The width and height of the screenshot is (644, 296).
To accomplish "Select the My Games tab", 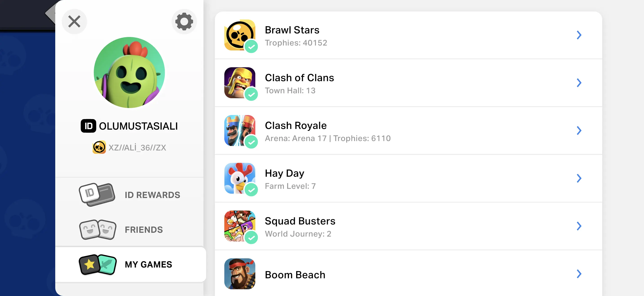I will pyautogui.click(x=148, y=264).
